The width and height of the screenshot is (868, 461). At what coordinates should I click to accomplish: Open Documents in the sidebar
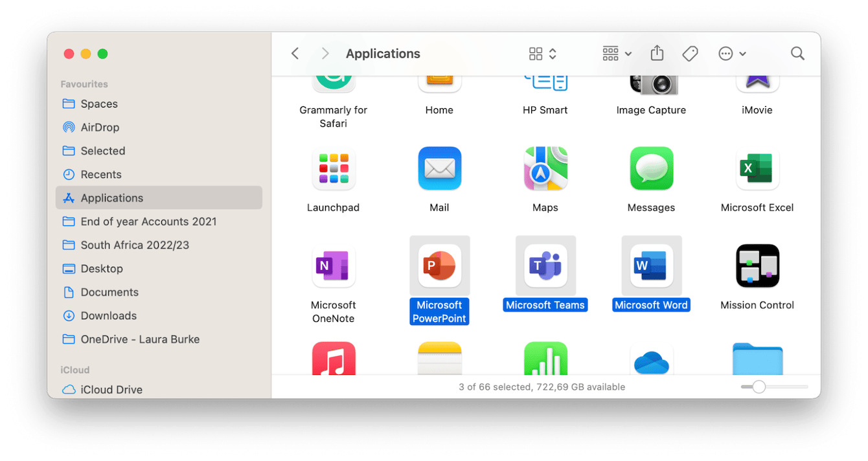pyautogui.click(x=159, y=292)
